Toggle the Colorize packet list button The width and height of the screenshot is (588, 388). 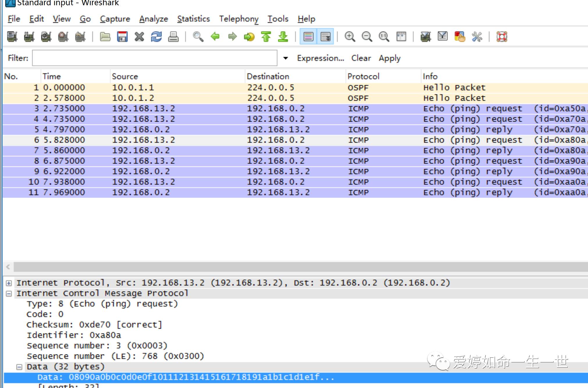(308, 37)
